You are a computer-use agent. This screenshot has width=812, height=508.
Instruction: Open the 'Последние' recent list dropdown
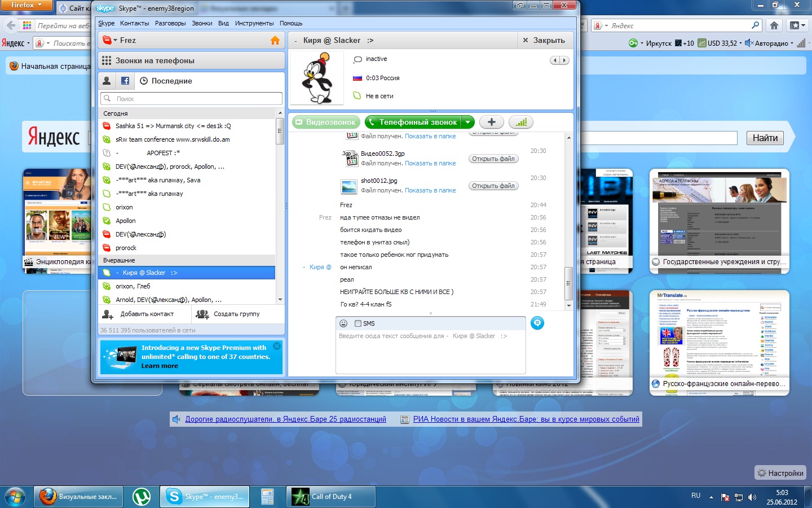[x=171, y=81]
